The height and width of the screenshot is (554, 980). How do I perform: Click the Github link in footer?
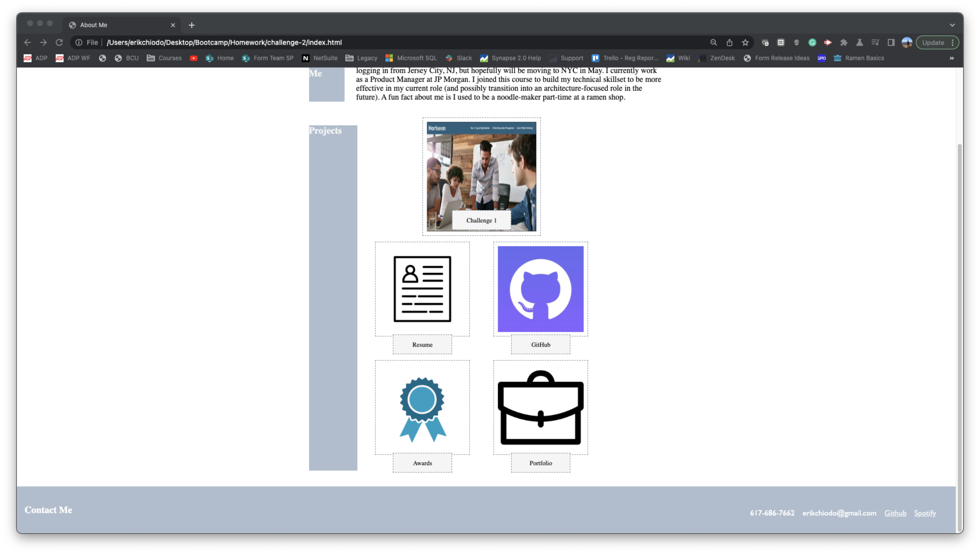point(895,513)
